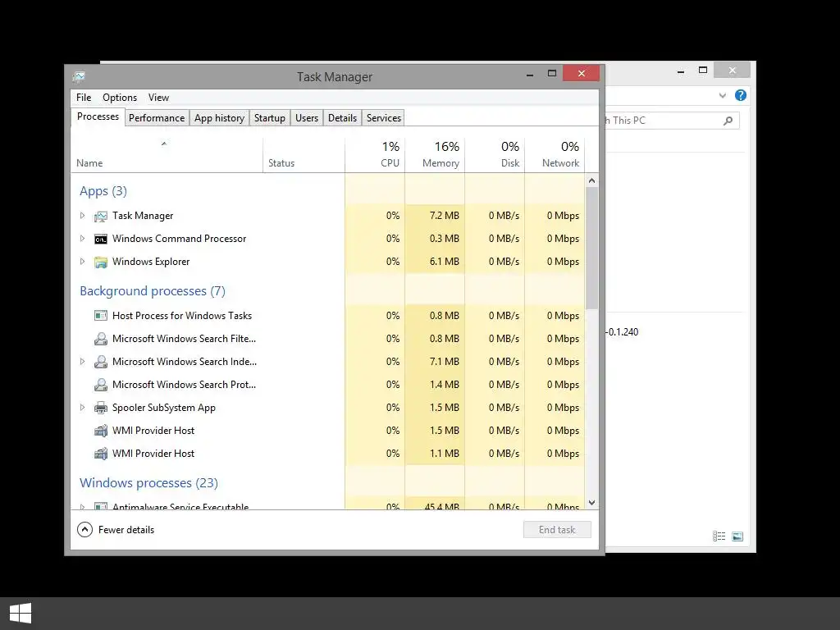Switch to the Services tab
This screenshot has height=630, width=840.
[384, 118]
